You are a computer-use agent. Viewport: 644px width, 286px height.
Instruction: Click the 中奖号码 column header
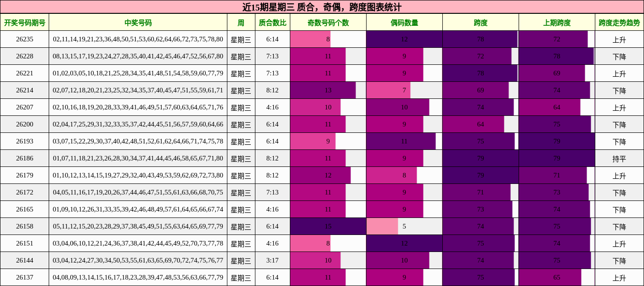pyautogui.click(x=138, y=22)
